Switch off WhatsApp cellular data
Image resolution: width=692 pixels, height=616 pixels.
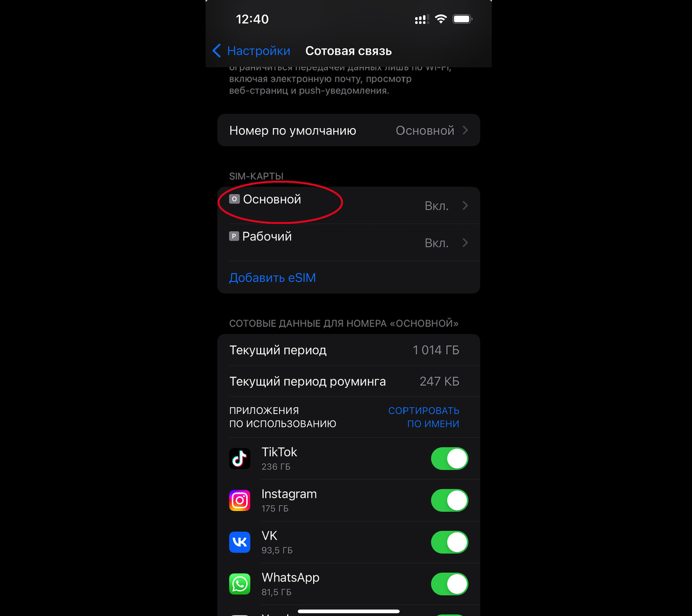[x=450, y=584]
